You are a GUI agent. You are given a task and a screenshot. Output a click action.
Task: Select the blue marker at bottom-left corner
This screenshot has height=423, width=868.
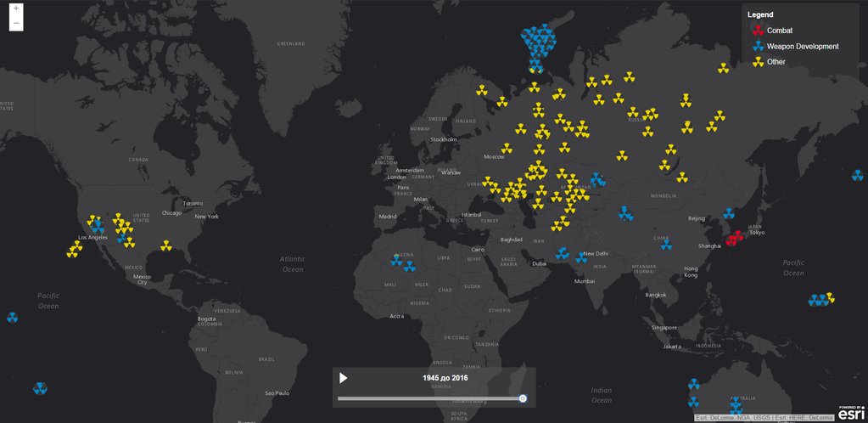(40, 388)
